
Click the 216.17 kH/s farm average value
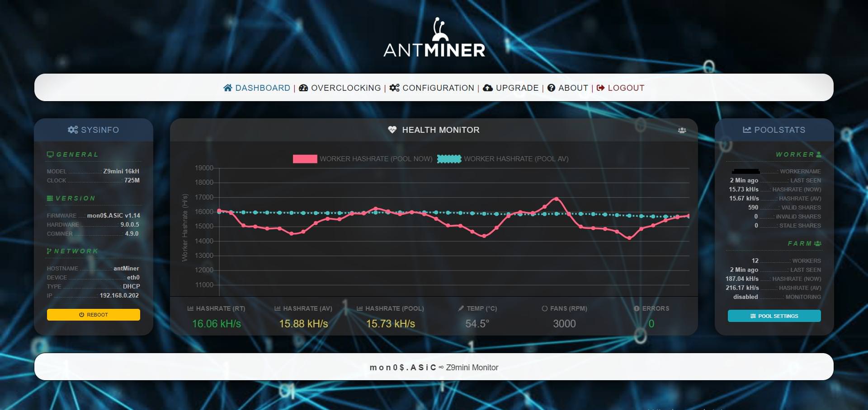(742, 288)
